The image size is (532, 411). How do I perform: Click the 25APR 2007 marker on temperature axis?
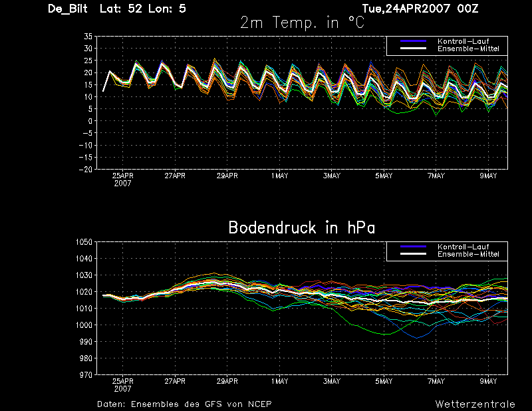pos(123,180)
